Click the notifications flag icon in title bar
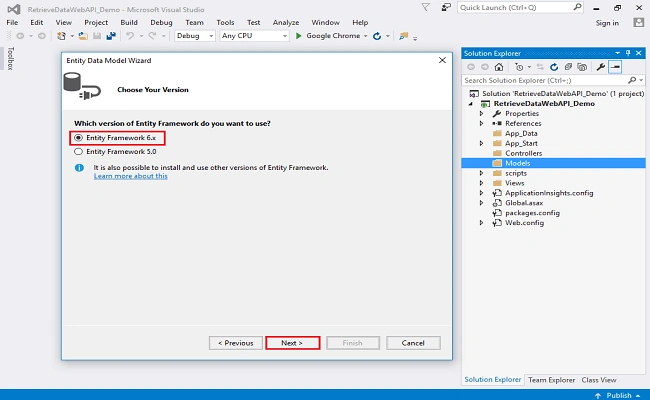The height and width of the screenshot is (400, 650). point(425,7)
